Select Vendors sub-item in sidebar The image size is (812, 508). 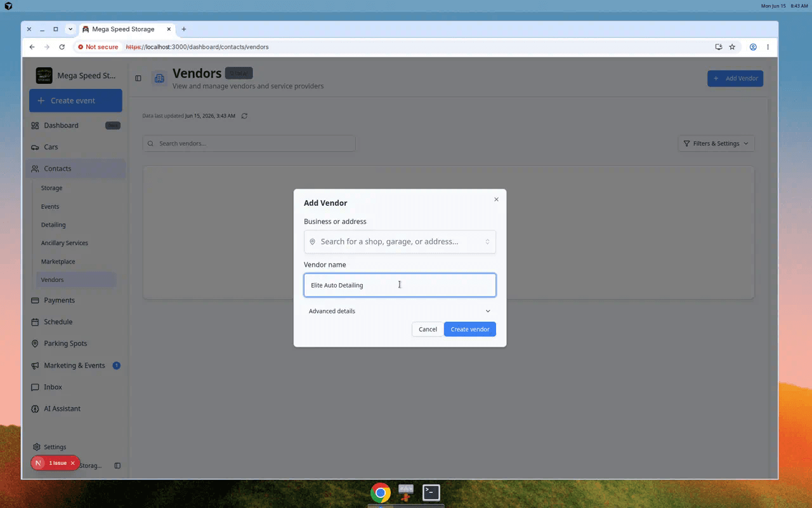(x=76, y=279)
